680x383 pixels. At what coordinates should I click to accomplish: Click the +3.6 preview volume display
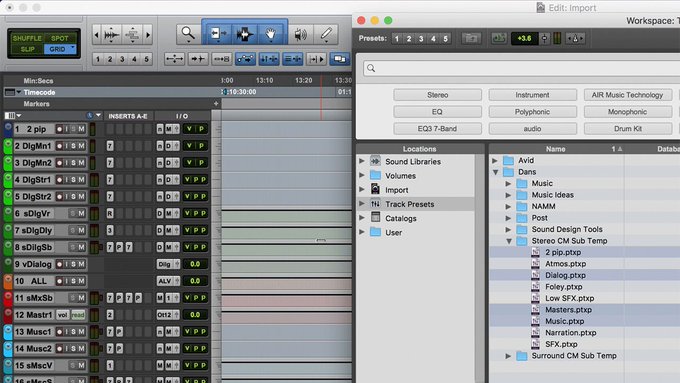(x=524, y=39)
